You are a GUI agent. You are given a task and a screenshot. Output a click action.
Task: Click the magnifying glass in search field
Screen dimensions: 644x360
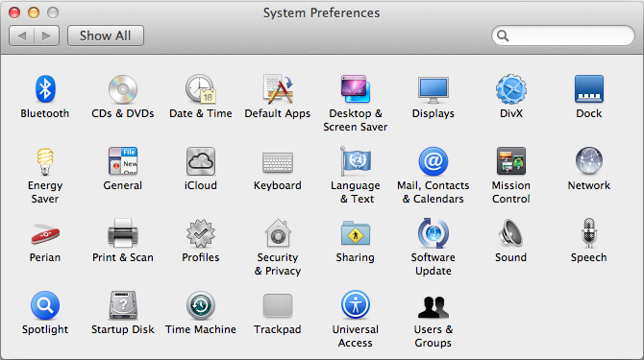click(x=503, y=36)
